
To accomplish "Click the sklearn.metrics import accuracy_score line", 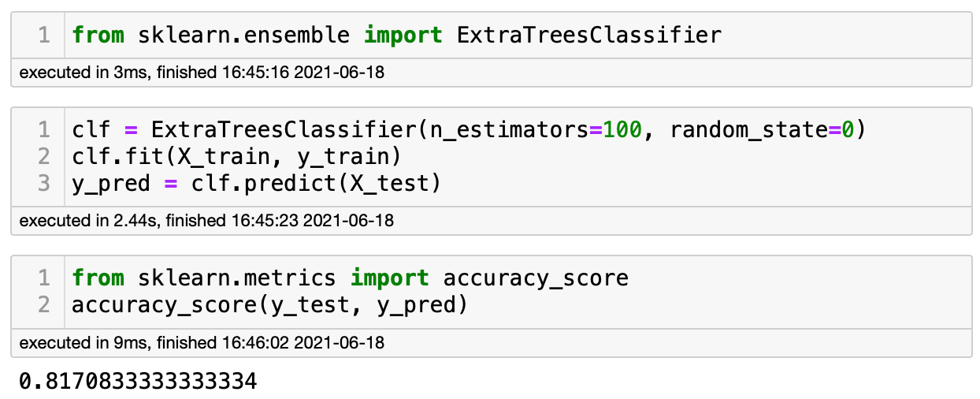I will click(x=350, y=278).
